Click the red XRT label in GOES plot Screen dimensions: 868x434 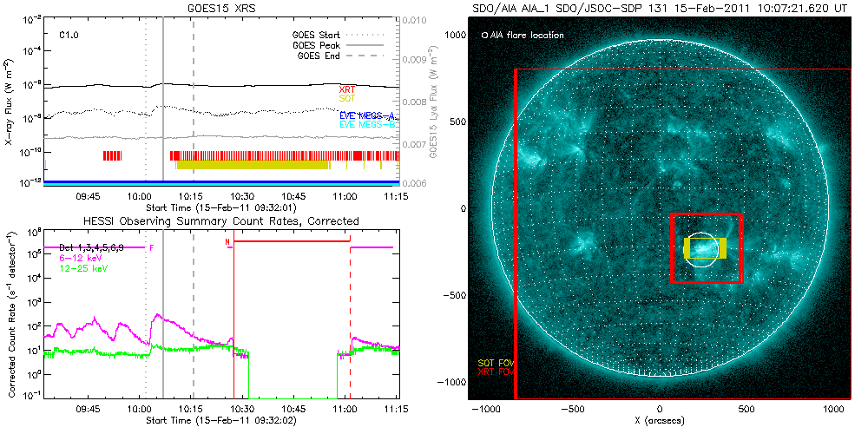[346, 89]
